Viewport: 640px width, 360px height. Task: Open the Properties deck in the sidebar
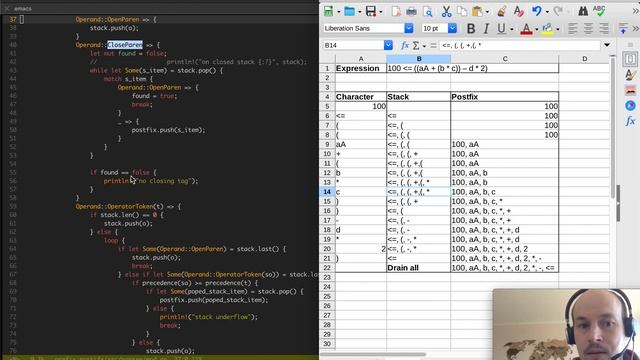pos(630,60)
